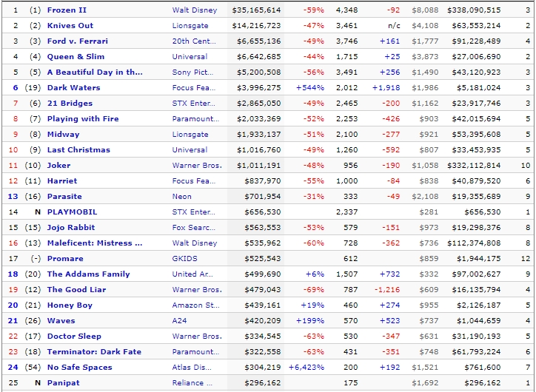
Task: Click the Atlas Dis... studio link
Action: coord(192,368)
